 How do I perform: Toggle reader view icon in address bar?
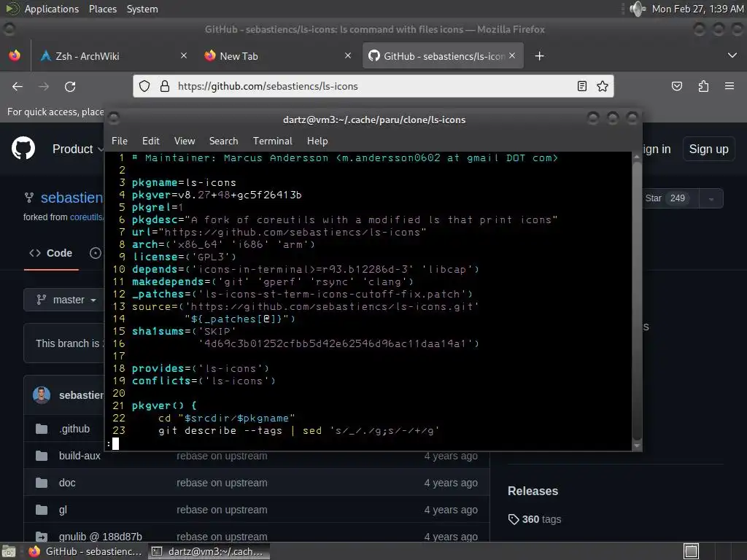(581, 86)
